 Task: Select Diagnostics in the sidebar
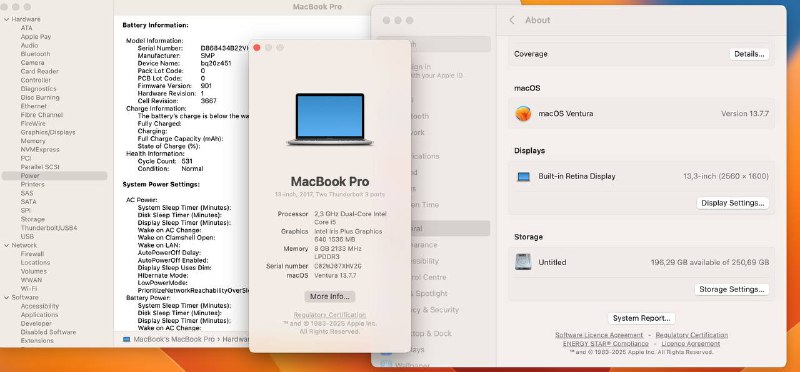[x=38, y=89]
